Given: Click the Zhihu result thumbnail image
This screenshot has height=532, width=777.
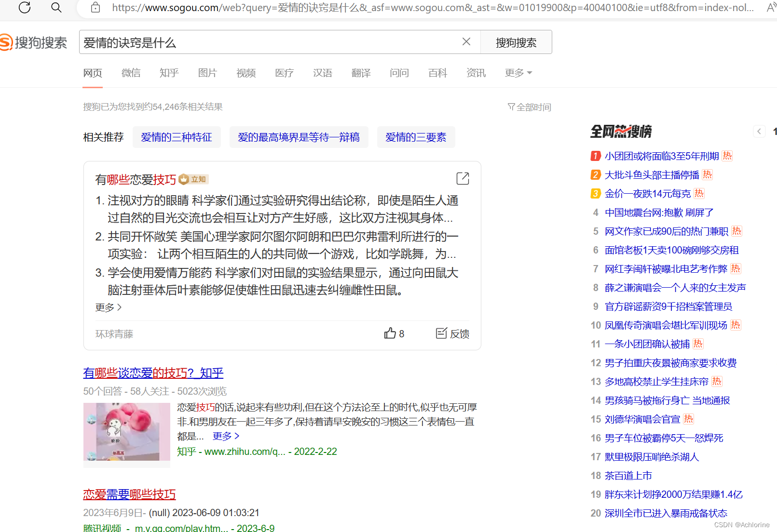Looking at the screenshot, I should pos(126,432).
